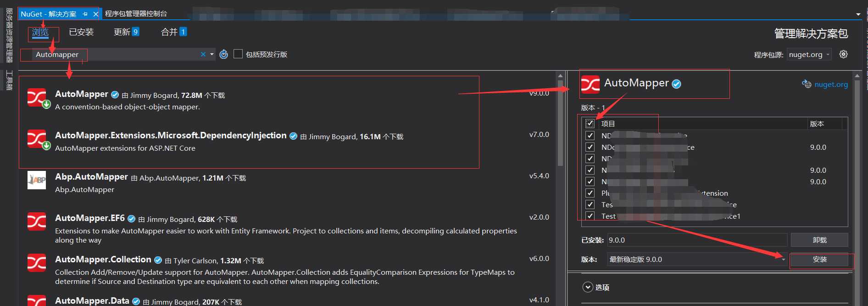Screen dimensions: 868x306
Task: Open package source settings gear
Action: [843, 54]
